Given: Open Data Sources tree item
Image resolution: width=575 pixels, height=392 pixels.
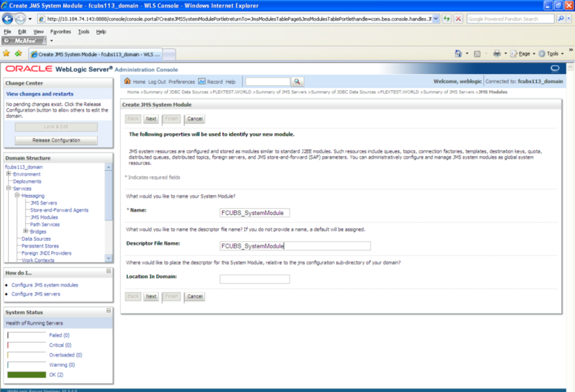Looking at the screenshot, I should coord(36,238).
